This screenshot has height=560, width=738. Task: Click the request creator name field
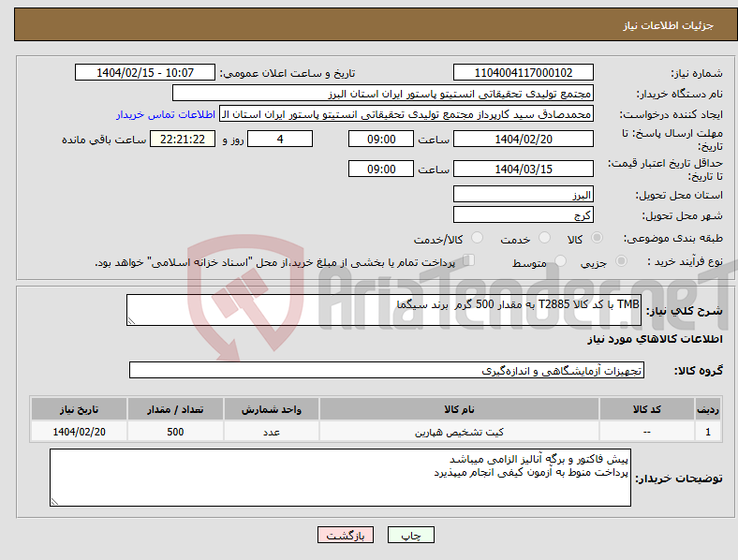(x=406, y=114)
